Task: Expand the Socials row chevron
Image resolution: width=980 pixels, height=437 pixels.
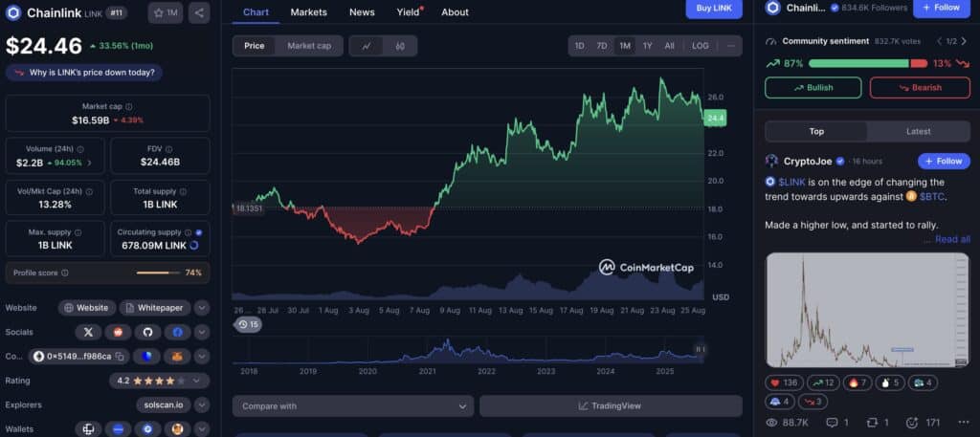Action: click(x=201, y=332)
